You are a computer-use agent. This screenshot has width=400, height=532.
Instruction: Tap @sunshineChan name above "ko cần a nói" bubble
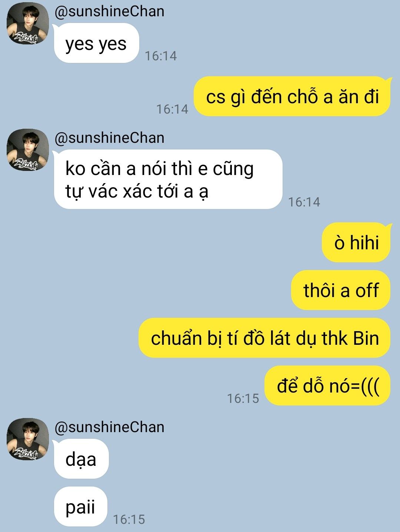(x=109, y=138)
